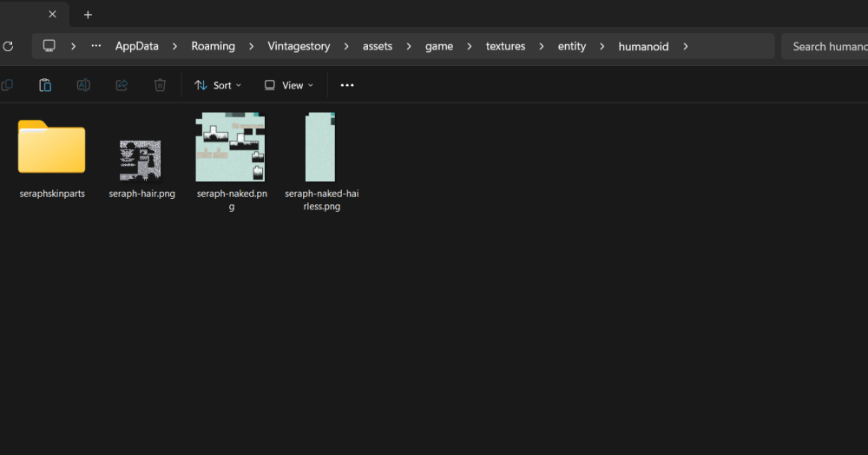
Task: Click the Share toolbar icon
Action: (x=122, y=85)
